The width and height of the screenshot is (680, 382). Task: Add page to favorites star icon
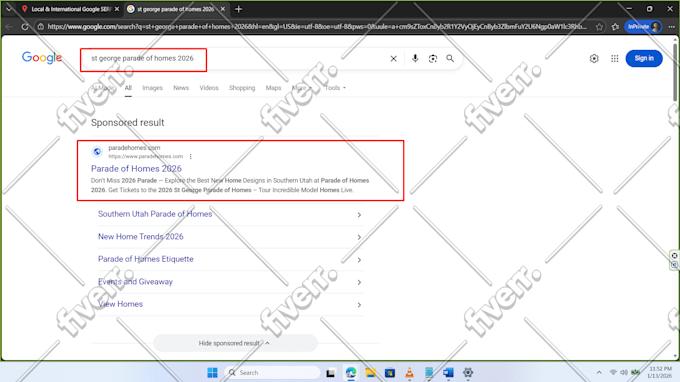point(599,27)
